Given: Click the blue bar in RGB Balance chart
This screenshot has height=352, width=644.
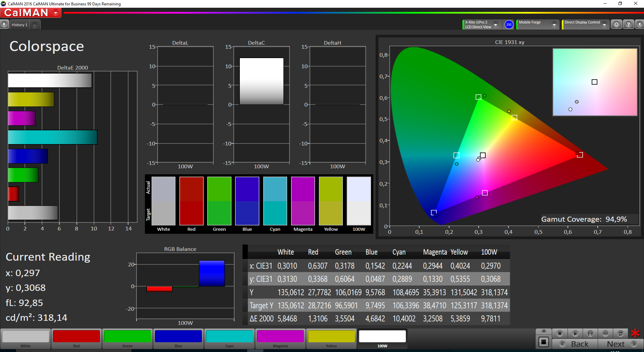Looking at the screenshot, I should point(212,273).
